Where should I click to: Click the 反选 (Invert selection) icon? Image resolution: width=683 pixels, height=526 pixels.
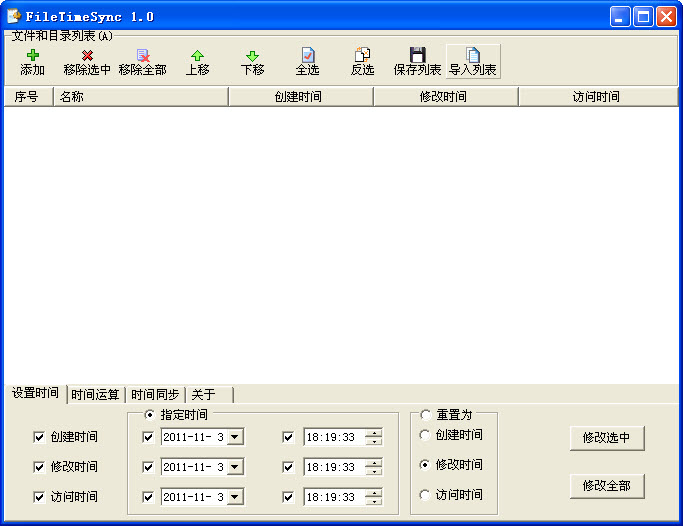coord(362,56)
